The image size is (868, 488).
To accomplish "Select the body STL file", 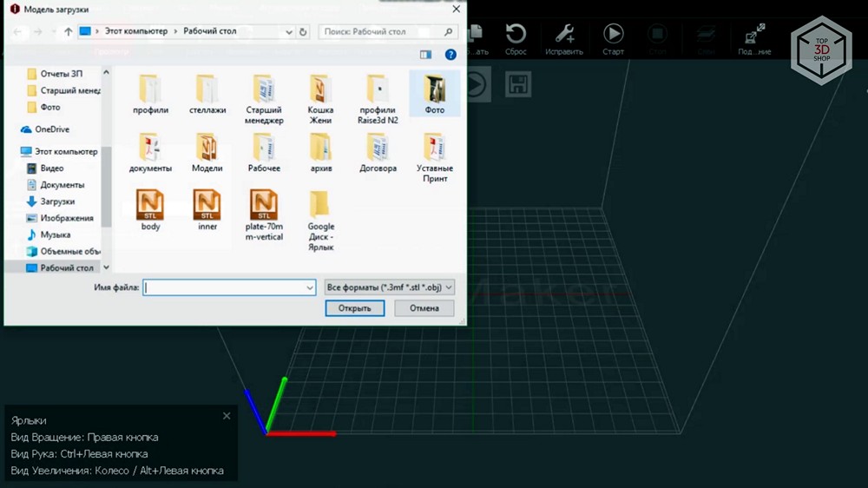I will pos(150,210).
